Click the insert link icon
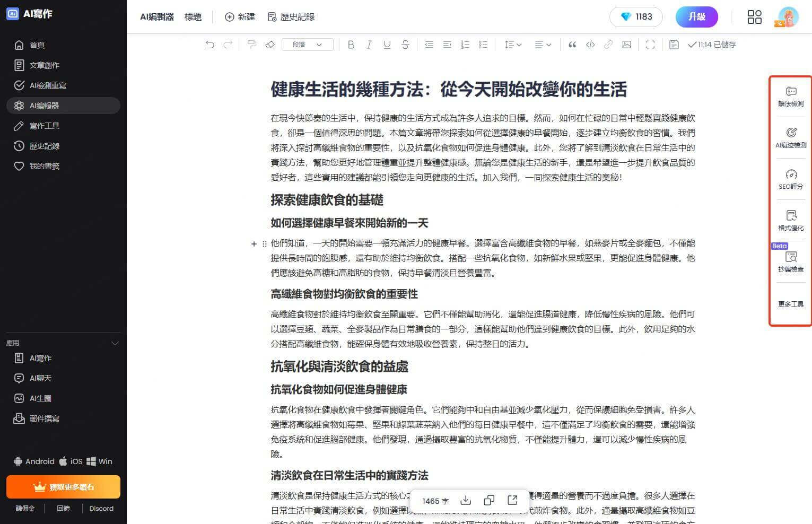This screenshot has height=524, width=812. click(608, 45)
